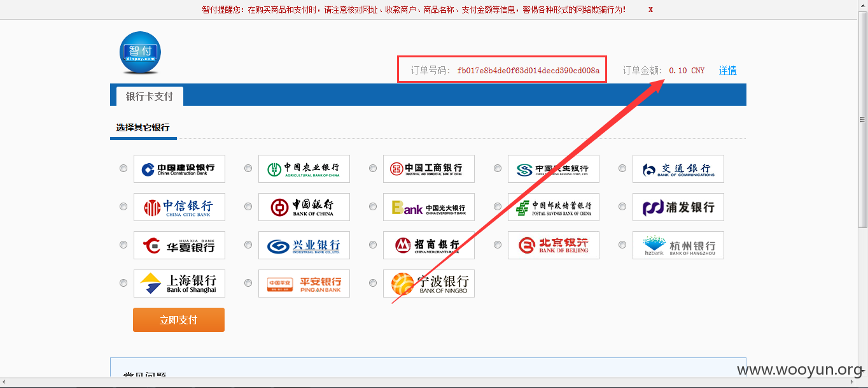Click the vertical scrollbar thumb
The height and width of the screenshot is (388, 868).
[863, 119]
